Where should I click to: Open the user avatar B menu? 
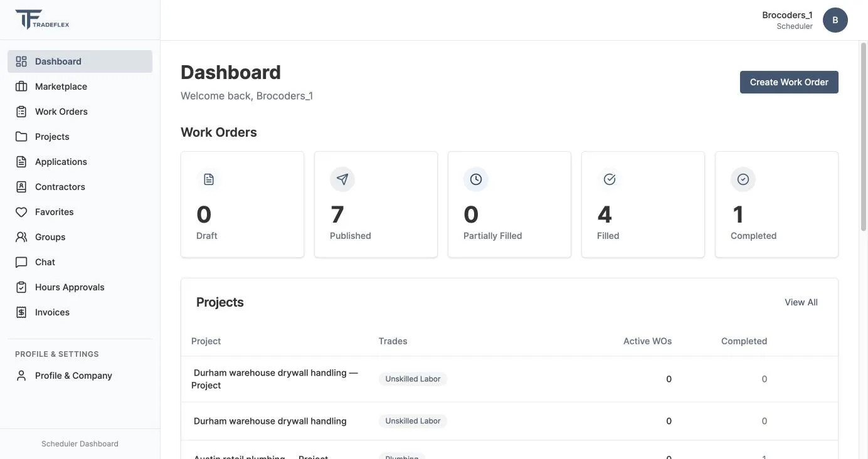pyautogui.click(x=835, y=20)
